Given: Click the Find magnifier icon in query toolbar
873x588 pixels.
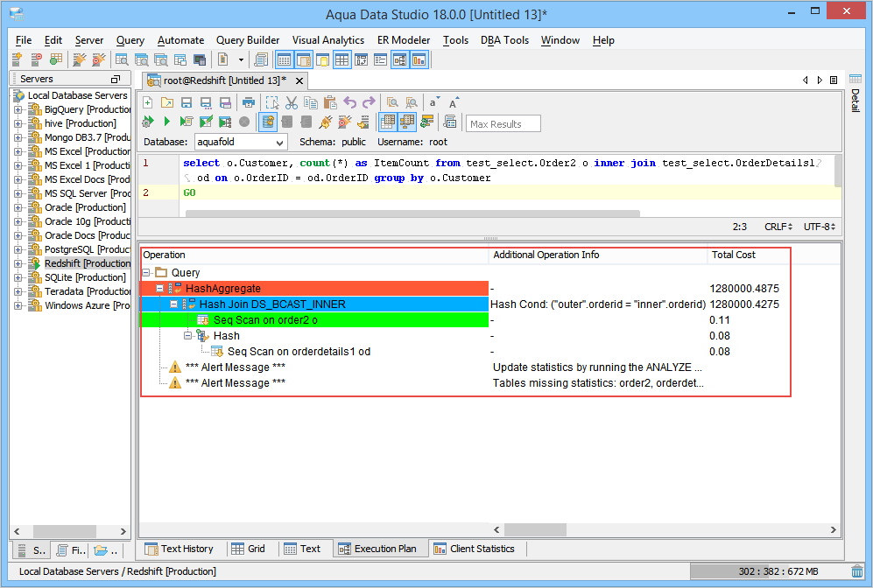Looking at the screenshot, I should coord(392,102).
